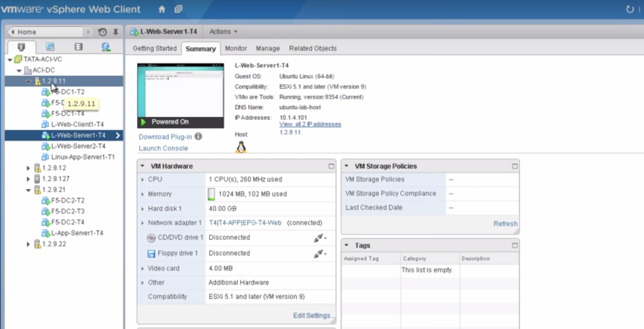Minimize the VM Hardware panel box icon

pos(331,166)
